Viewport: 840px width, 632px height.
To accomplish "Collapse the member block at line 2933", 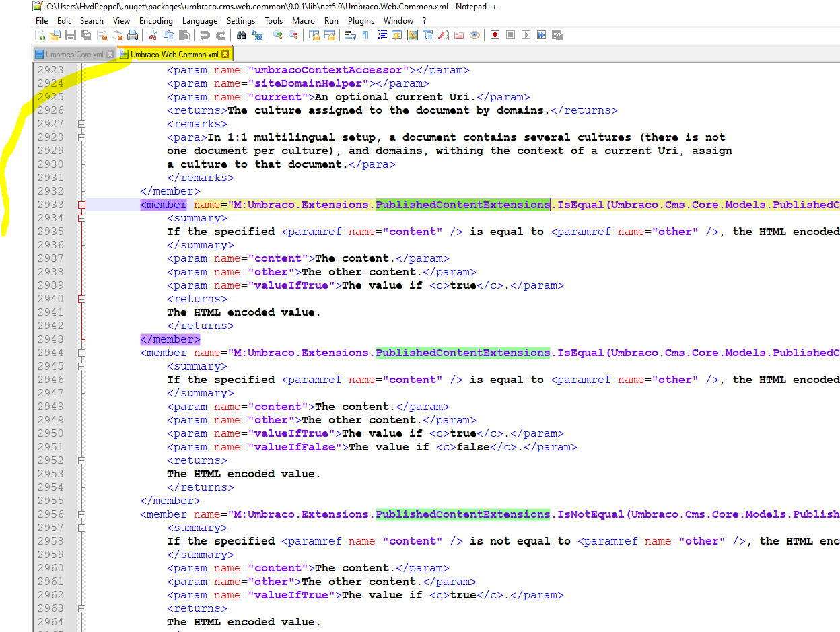I will coord(82,205).
